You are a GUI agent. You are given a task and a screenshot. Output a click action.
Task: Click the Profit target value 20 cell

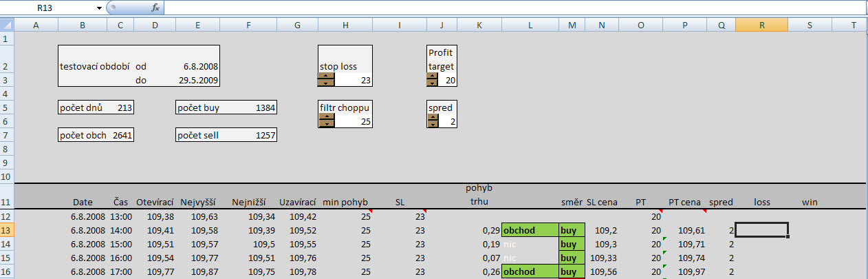click(x=447, y=80)
